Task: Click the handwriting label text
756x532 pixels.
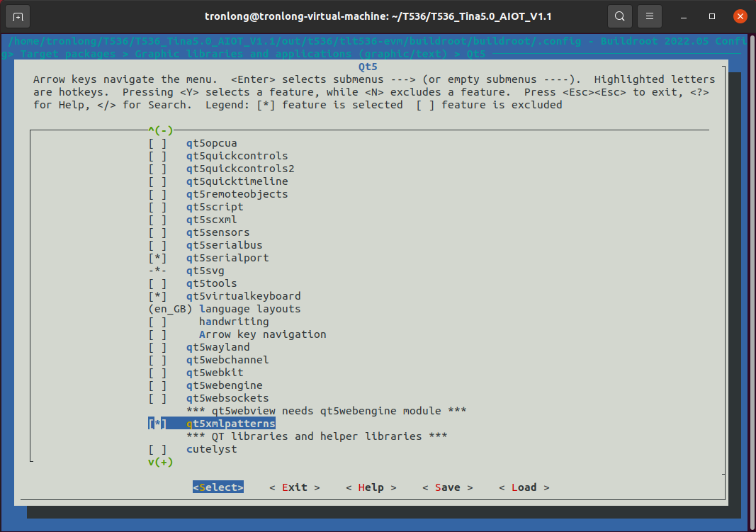Action: click(x=234, y=322)
